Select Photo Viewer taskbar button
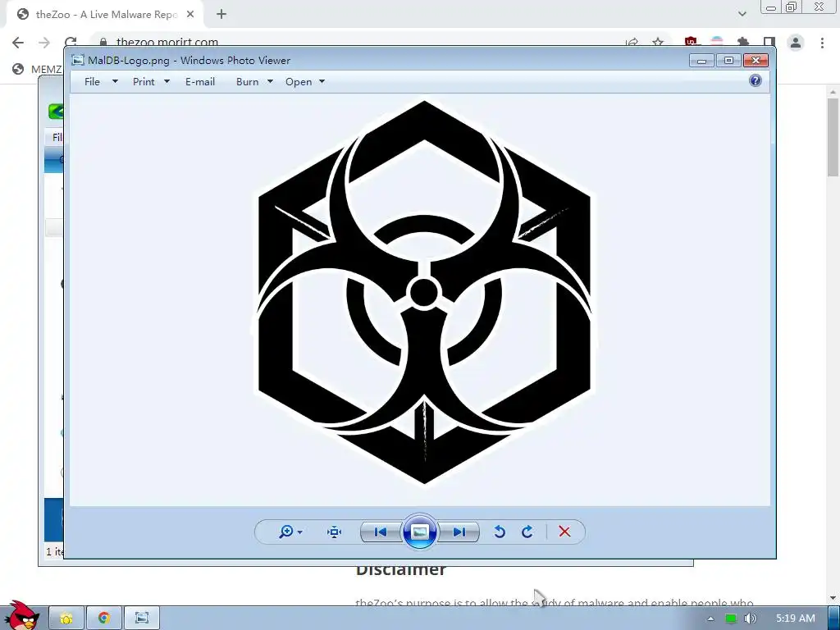The image size is (840, 630). [x=142, y=618]
